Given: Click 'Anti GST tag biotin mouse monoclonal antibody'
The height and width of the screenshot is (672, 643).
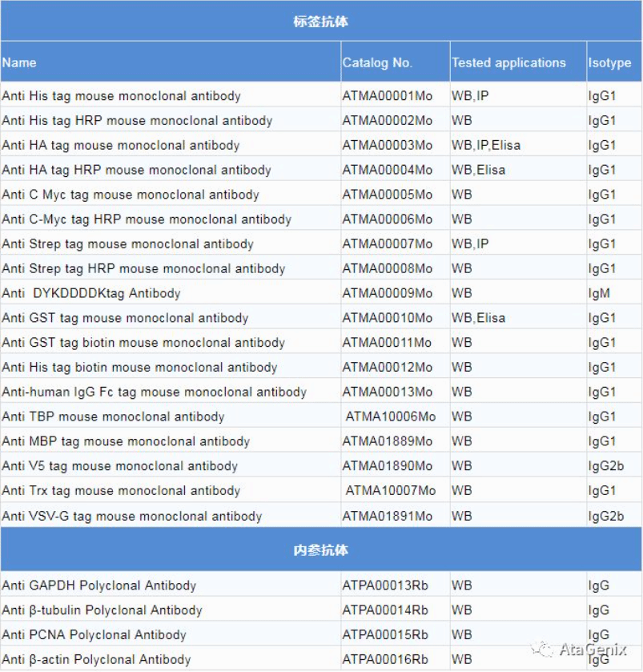Looking at the screenshot, I should 143,343.
